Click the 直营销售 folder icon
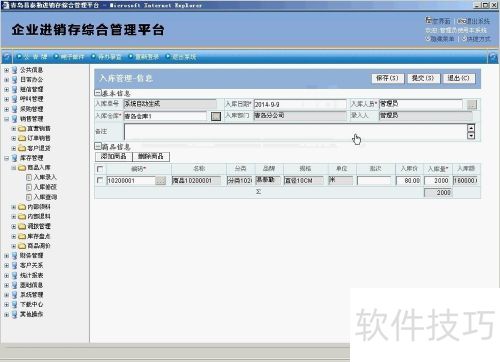The image size is (500, 362). pos(22,129)
